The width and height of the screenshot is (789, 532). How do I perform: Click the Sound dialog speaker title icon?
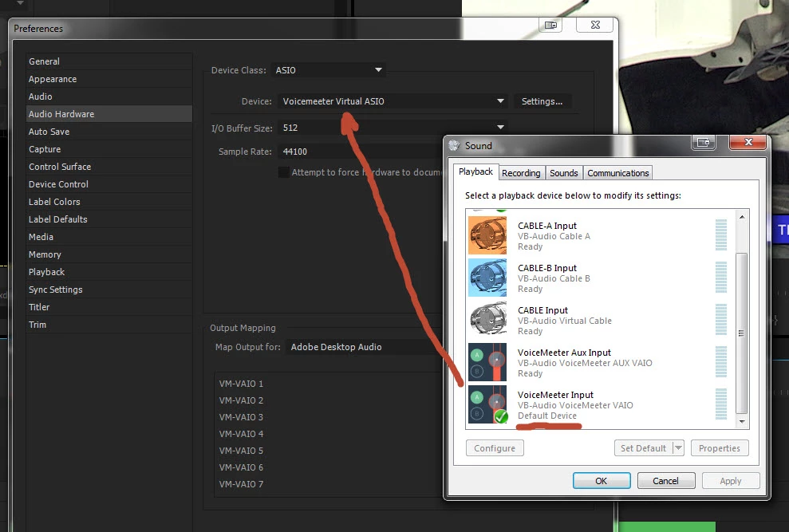pyautogui.click(x=455, y=145)
